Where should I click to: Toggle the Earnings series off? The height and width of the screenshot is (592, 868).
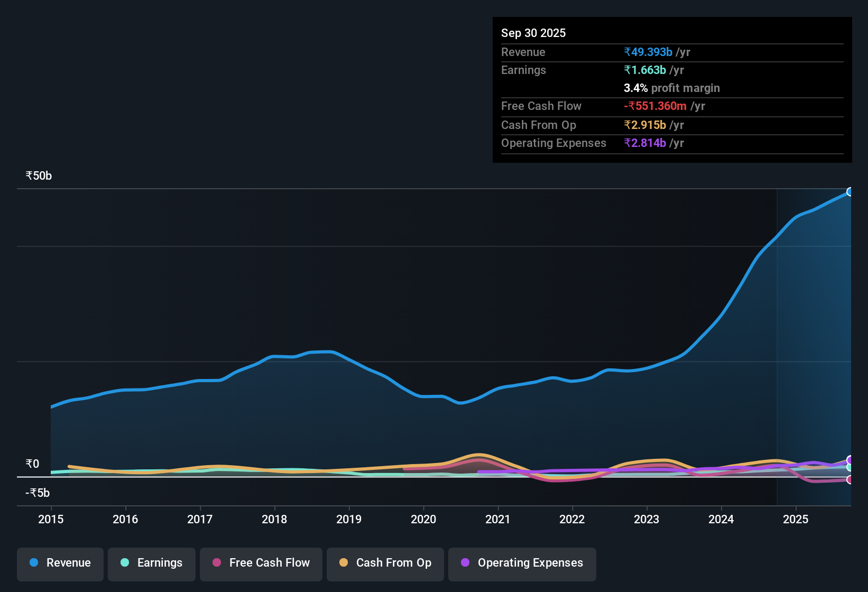[x=151, y=563]
